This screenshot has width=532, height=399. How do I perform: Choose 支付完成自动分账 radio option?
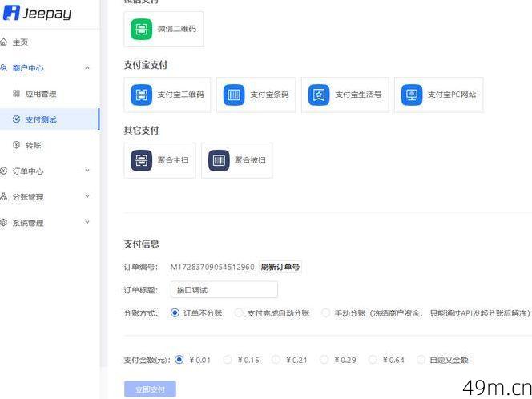point(239,312)
